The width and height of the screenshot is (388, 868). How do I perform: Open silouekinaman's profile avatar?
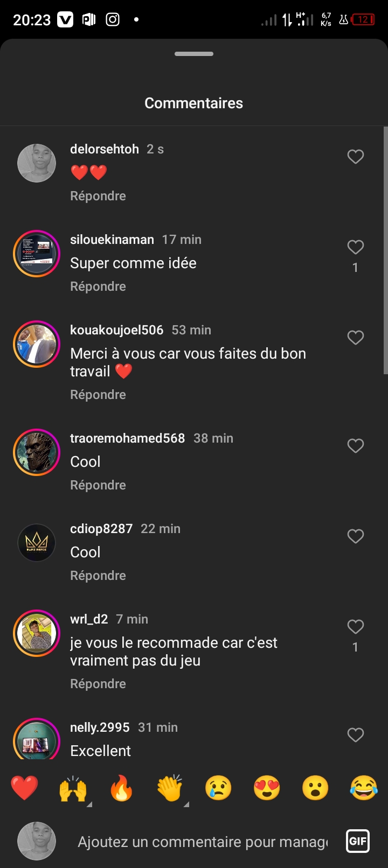pyautogui.click(x=37, y=254)
